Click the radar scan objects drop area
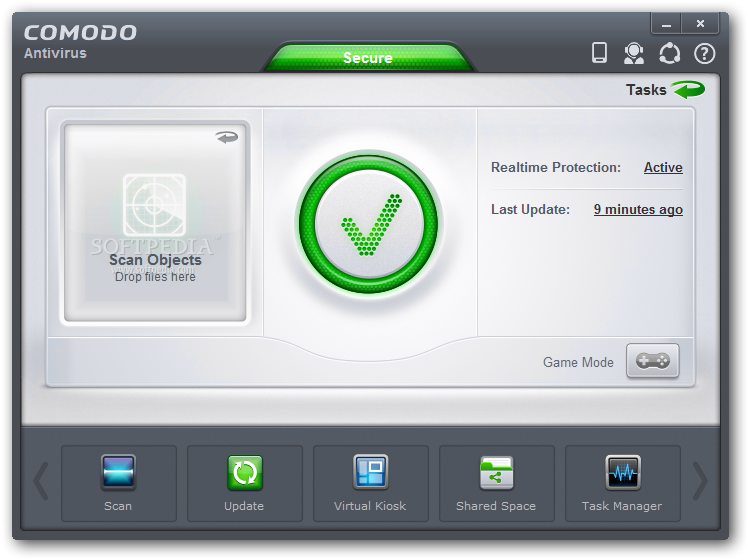 click(x=155, y=222)
